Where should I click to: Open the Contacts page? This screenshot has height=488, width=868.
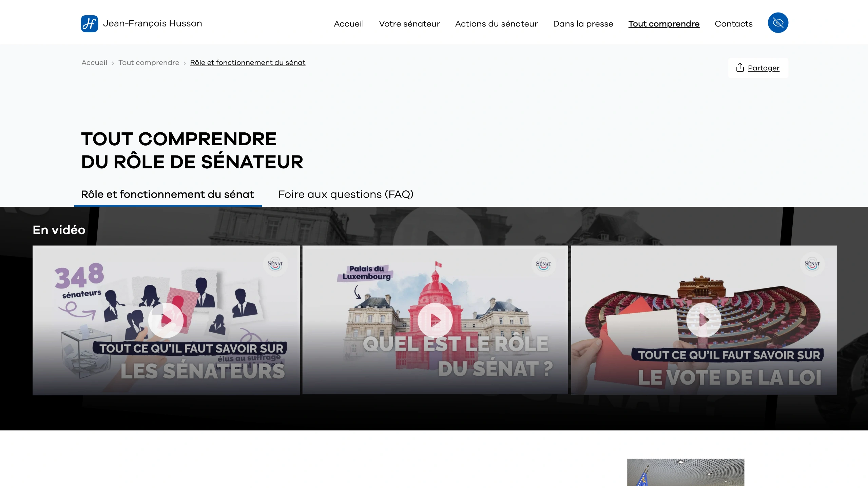point(733,24)
